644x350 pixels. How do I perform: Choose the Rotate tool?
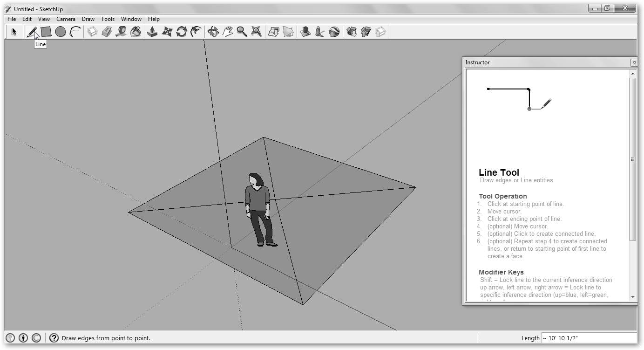(182, 32)
